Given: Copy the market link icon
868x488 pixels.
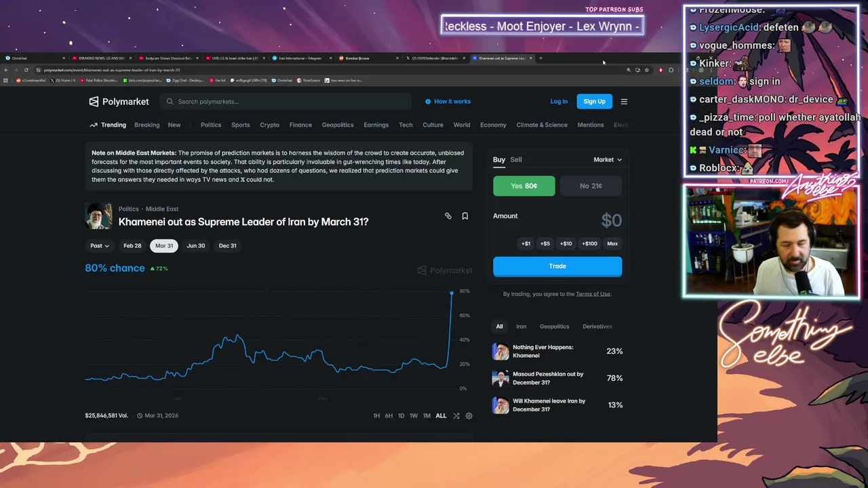Looking at the screenshot, I should coord(448,216).
